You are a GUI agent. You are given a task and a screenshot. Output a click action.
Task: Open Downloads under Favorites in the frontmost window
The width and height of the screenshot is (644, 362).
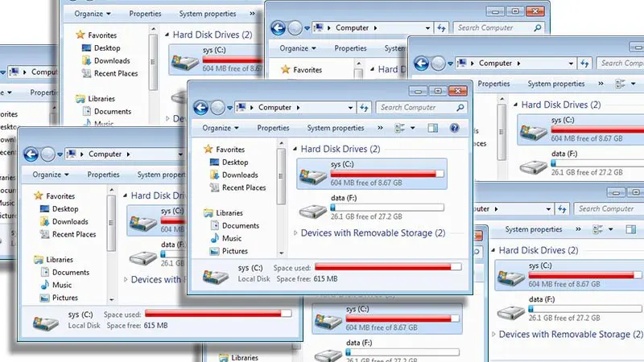click(240, 175)
